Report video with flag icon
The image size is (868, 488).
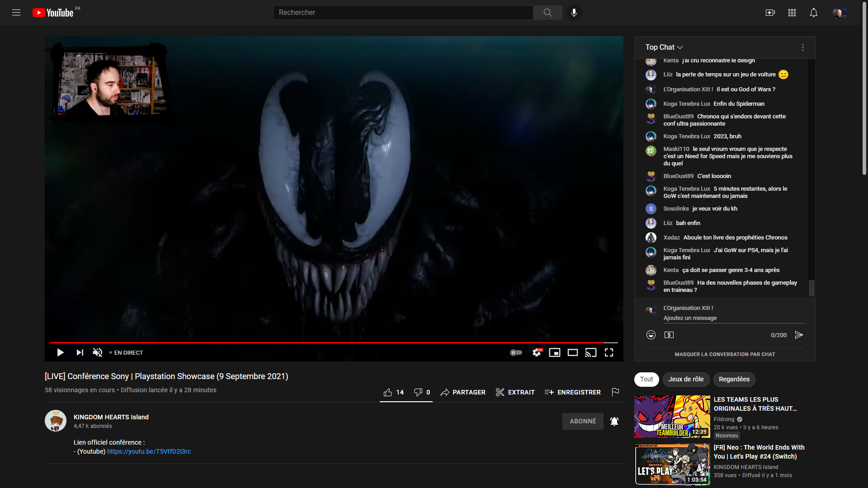pos(615,392)
